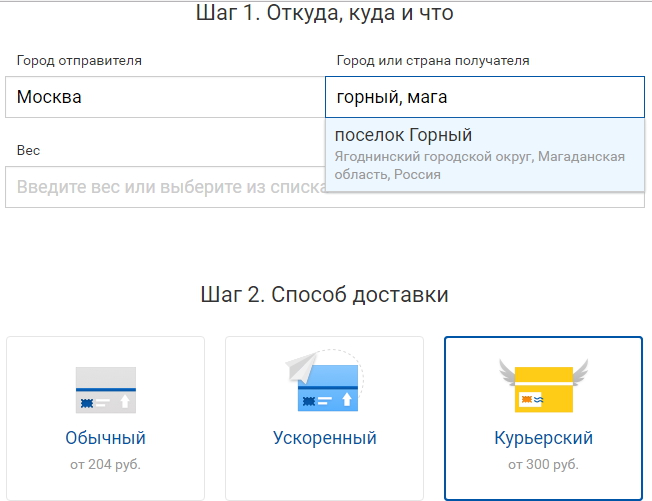Choose the Ускоренный delivery method title
Image resolution: width=652 pixels, height=501 pixels.
[324, 438]
